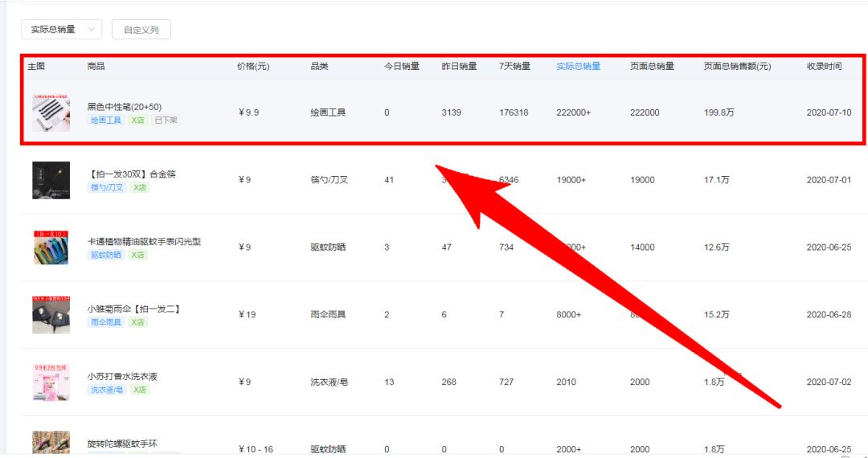Open the 黑色中性笔(20+50) product link

[125, 106]
